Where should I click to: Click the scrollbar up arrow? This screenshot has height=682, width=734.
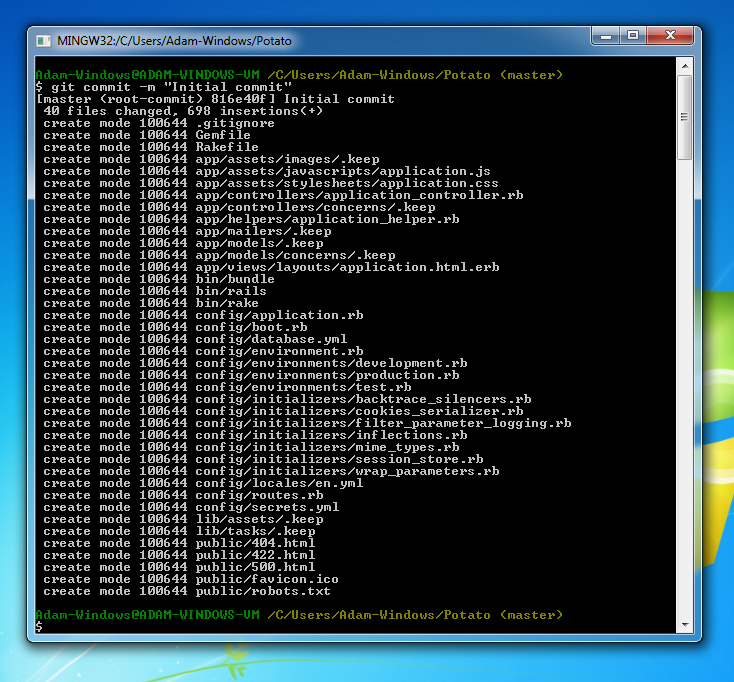click(685, 66)
